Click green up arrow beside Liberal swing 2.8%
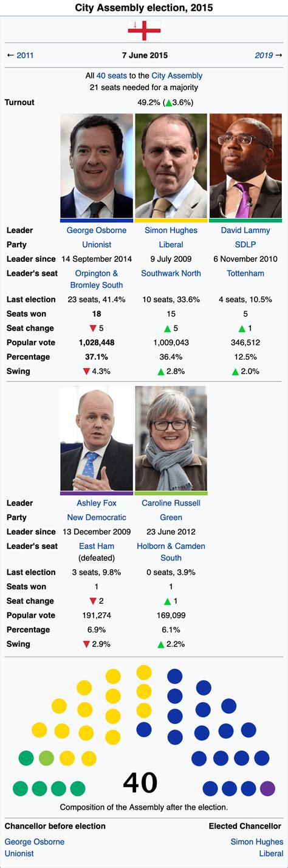This screenshot has height=868, width=288. pos(161,372)
